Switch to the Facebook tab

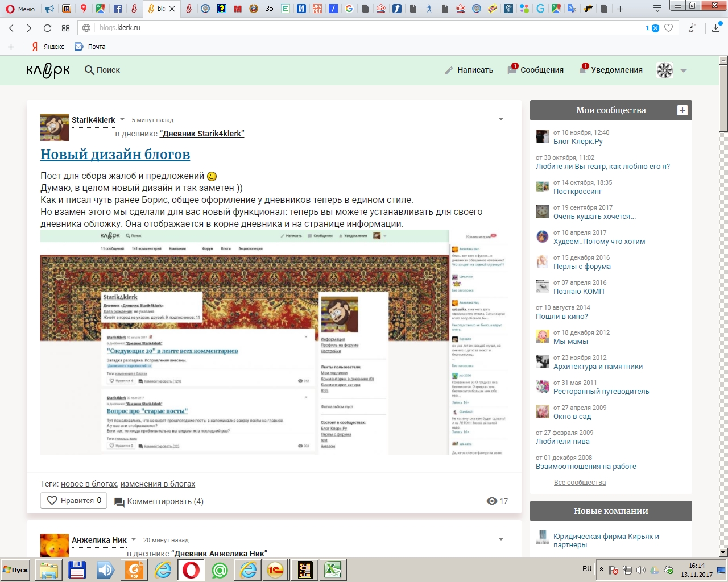click(117, 9)
